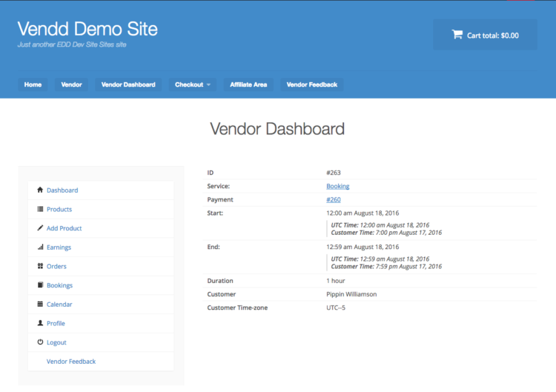Screen dimensions: 556x392
Task: Click the pencil icon beside Add Product
Action: pos(40,228)
